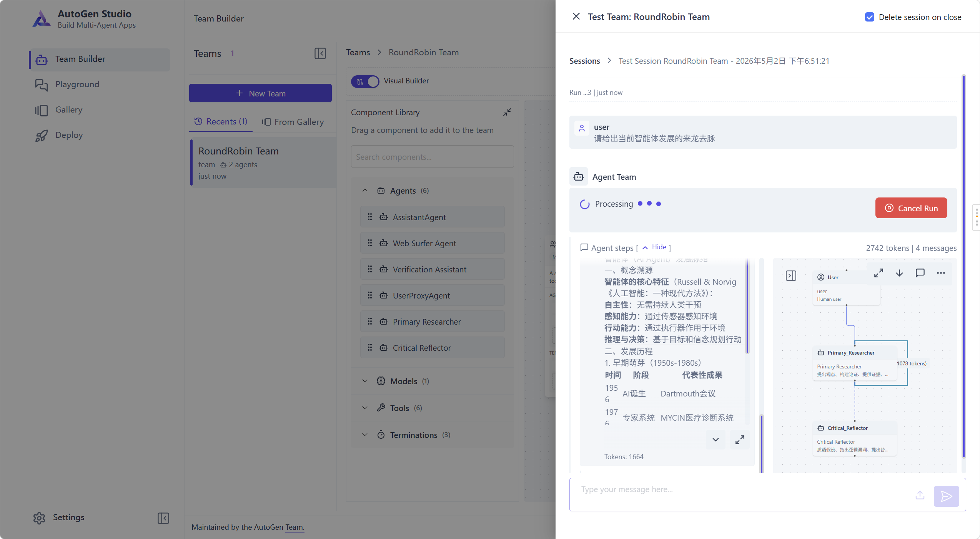Screen dimensions: 980x539
Task: Expand the Terminations section
Action: (365, 435)
